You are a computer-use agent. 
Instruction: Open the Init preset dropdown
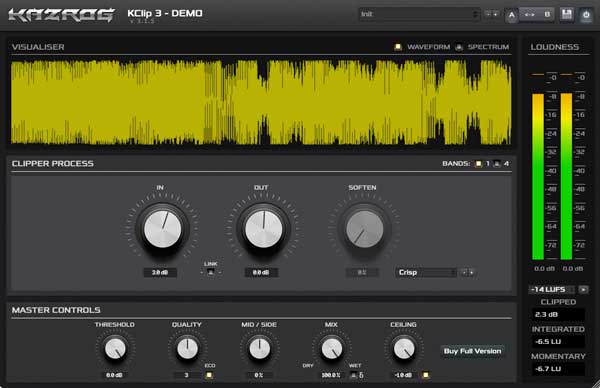pos(419,14)
